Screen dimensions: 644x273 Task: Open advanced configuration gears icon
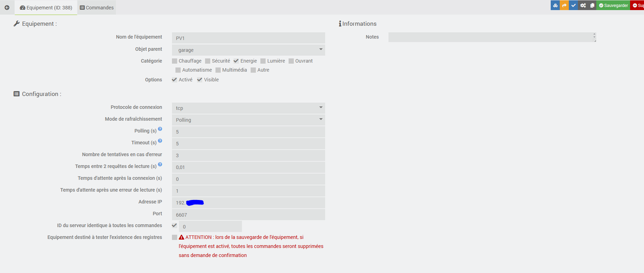[x=583, y=5]
